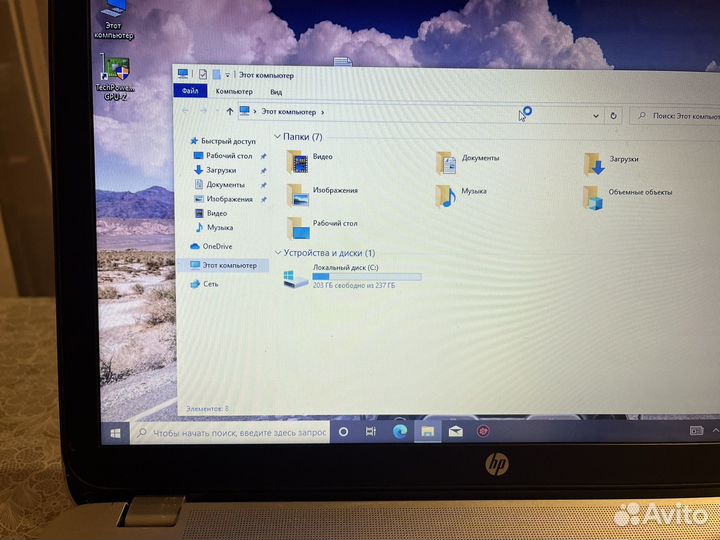Select Музыка in the navigation pane
The width and height of the screenshot is (720, 540).
[x=214, y=227]
